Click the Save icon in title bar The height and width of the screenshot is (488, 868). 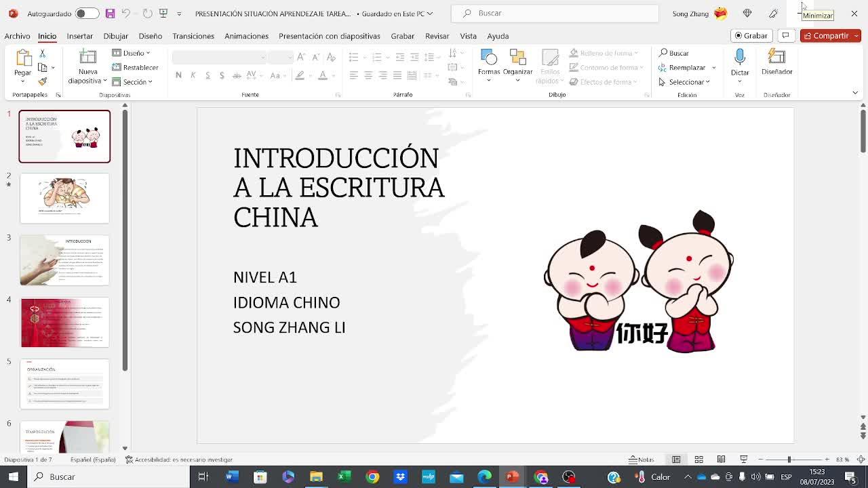click(110, 14)
